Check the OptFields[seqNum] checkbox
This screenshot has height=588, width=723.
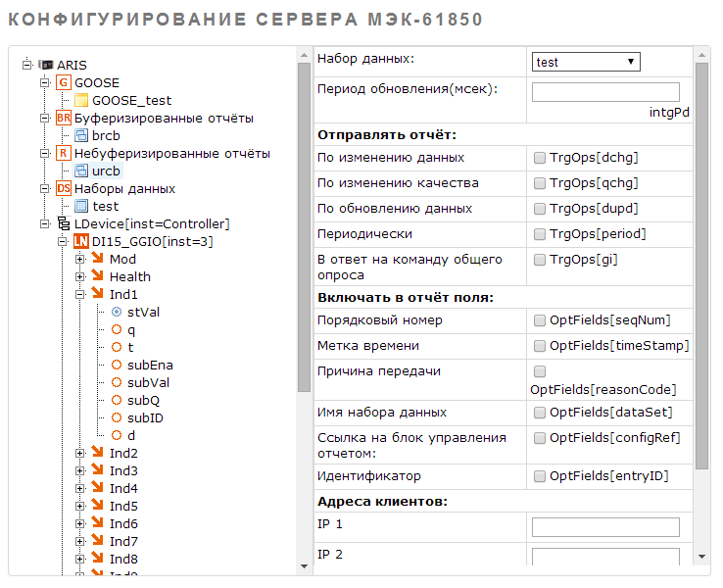[x=539, y=320]
